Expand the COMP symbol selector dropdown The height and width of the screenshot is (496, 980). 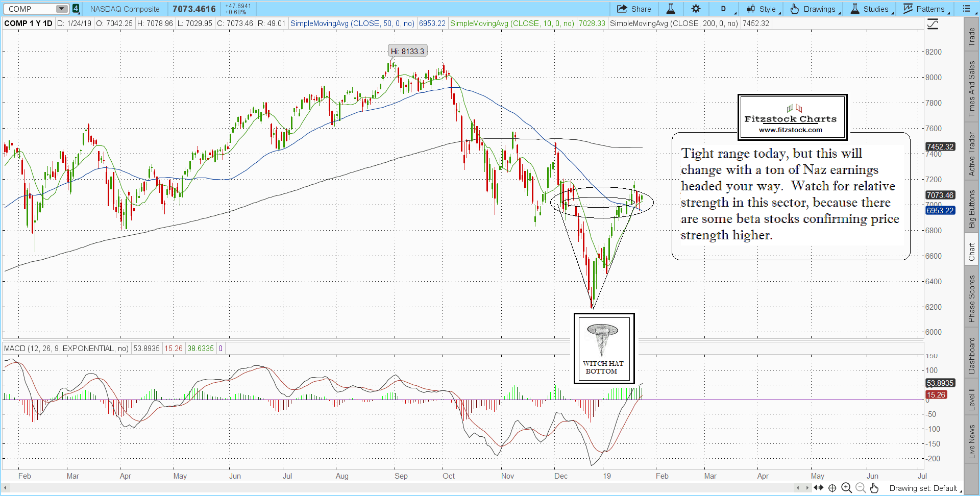point(61,9)
